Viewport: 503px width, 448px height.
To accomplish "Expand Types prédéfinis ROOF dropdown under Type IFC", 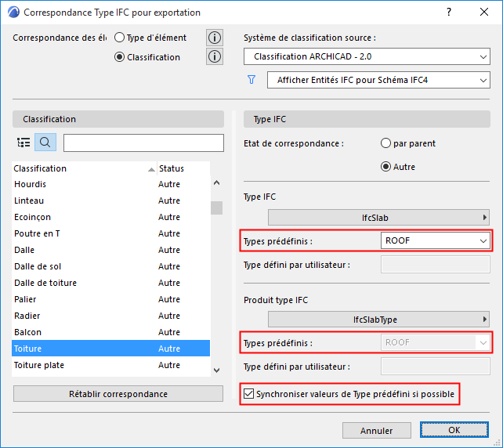I will (436, 240).
